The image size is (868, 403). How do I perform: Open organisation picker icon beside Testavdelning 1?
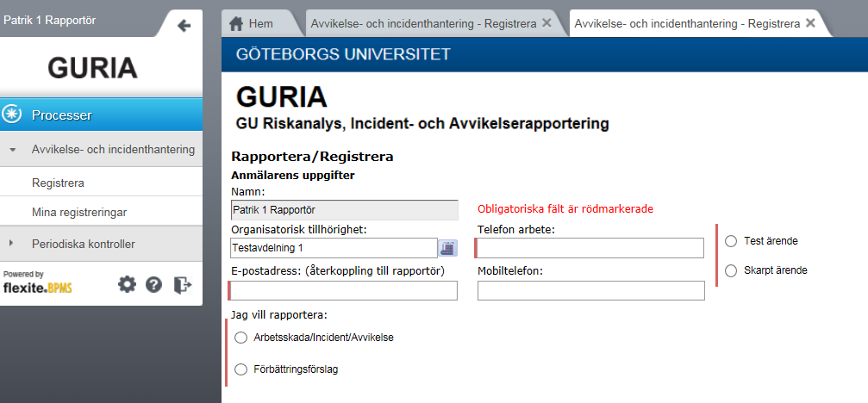pyautogui.click(x=448, y=248)
